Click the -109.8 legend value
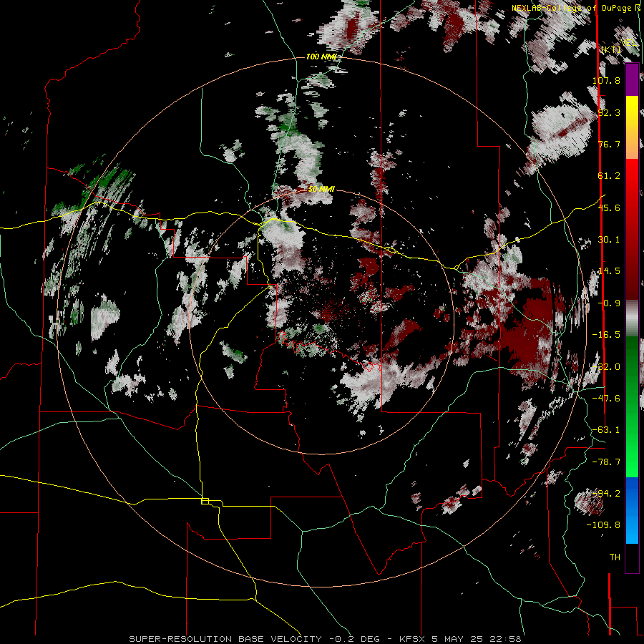The width and height of the screenshot is (644, 644). tap(604, 525)
